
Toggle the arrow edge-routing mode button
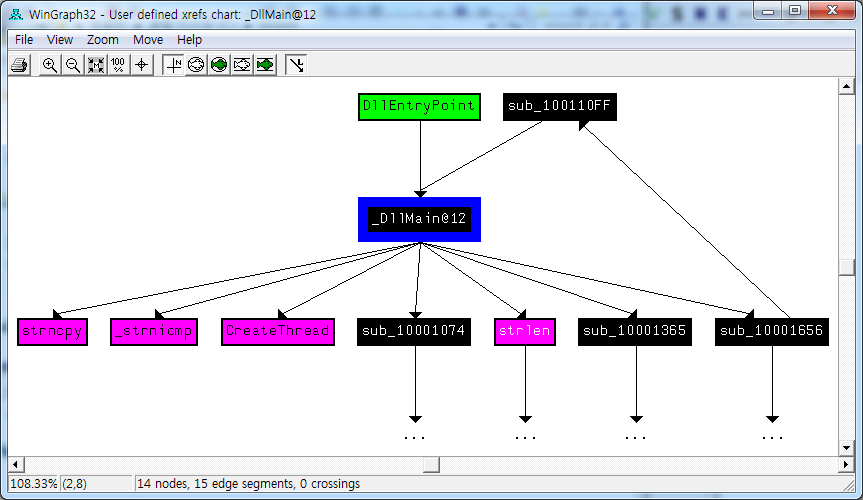point(297,65)
